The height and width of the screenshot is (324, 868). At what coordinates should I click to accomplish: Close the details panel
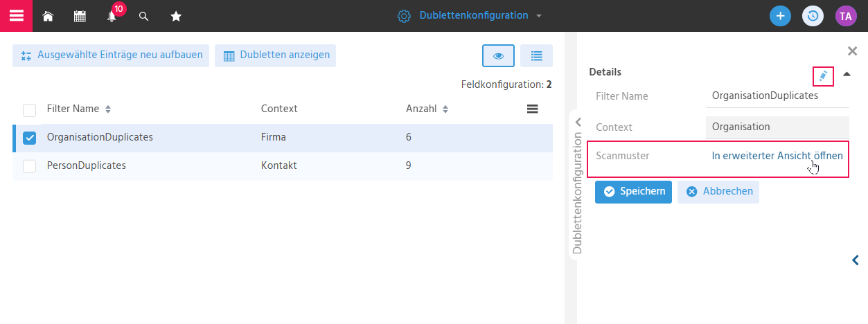853,51
